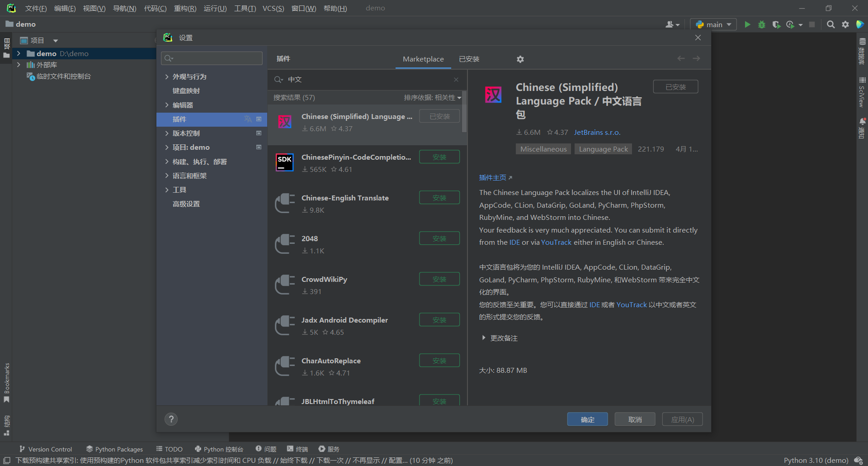Select the ChinesePinyin-CodeCompletion SDK icon
The width and height of the screenshot is (868, 466).
click(285, 162)
